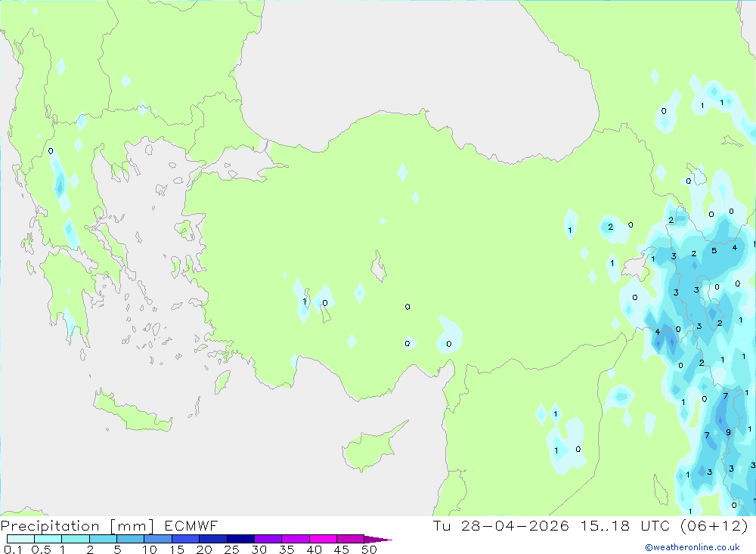
Task: Click the over-50 mm arrow tip of legend
Action: coord(379,540)
